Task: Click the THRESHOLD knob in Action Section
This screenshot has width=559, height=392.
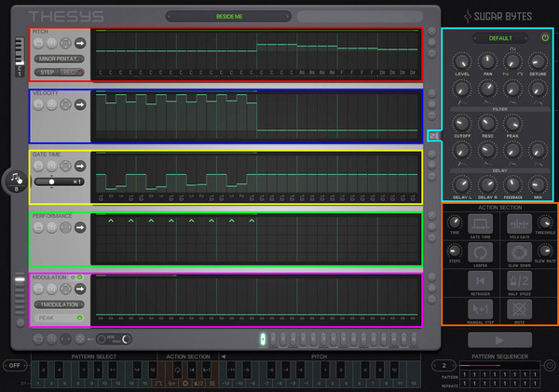Action: 545,223
